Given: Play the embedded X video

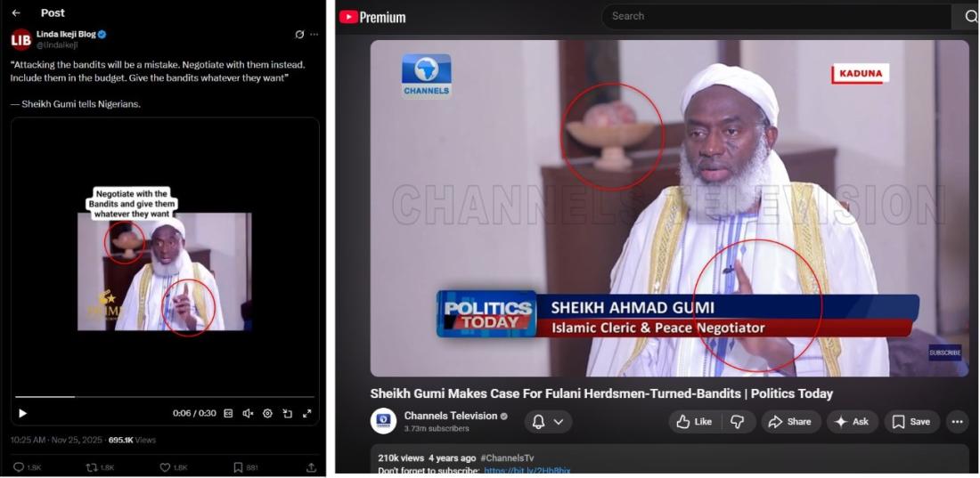Looking at the screenshot, I should (22, 413).
